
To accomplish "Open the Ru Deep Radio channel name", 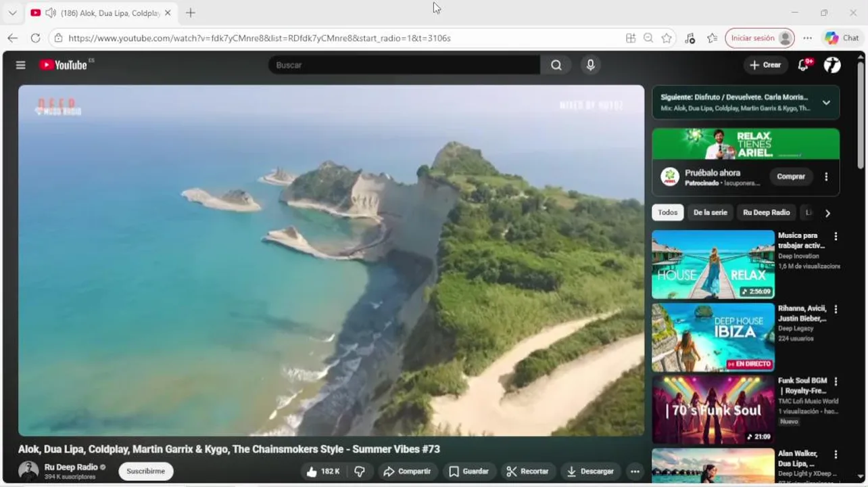I will 71,467.
